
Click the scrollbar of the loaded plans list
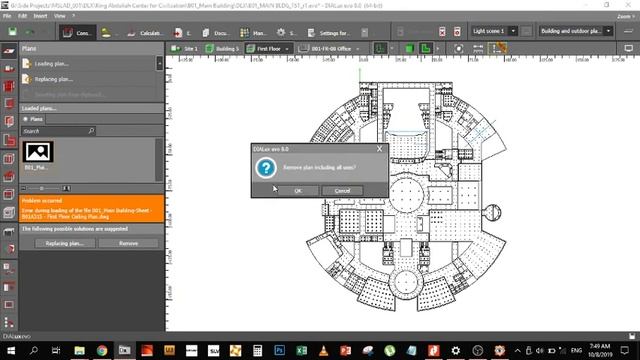(x=159, y=160)
